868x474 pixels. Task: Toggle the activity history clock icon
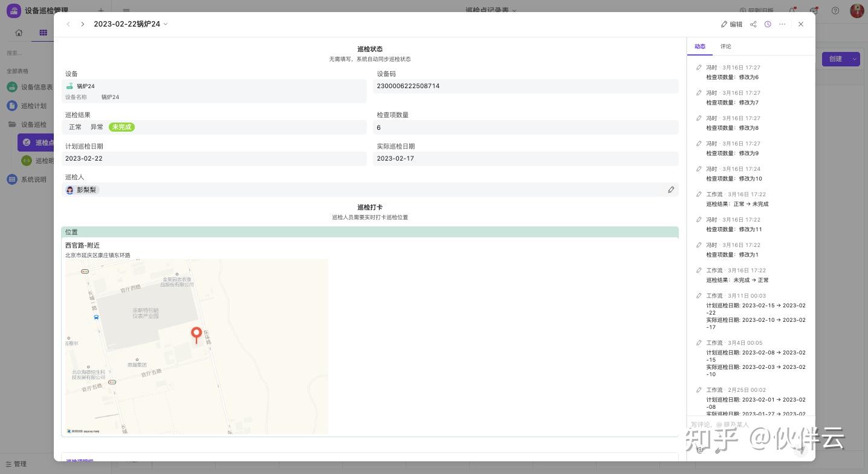pos(768,24)
